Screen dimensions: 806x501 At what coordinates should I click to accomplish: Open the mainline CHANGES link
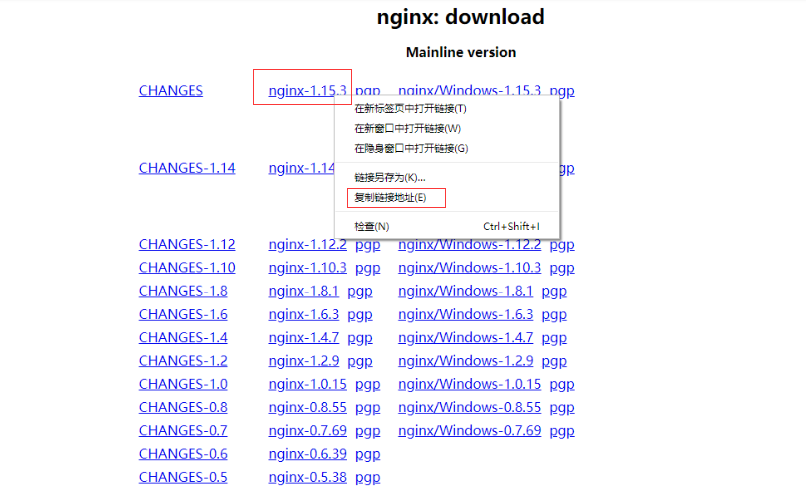pyautogui.click(x=171, y=90)
